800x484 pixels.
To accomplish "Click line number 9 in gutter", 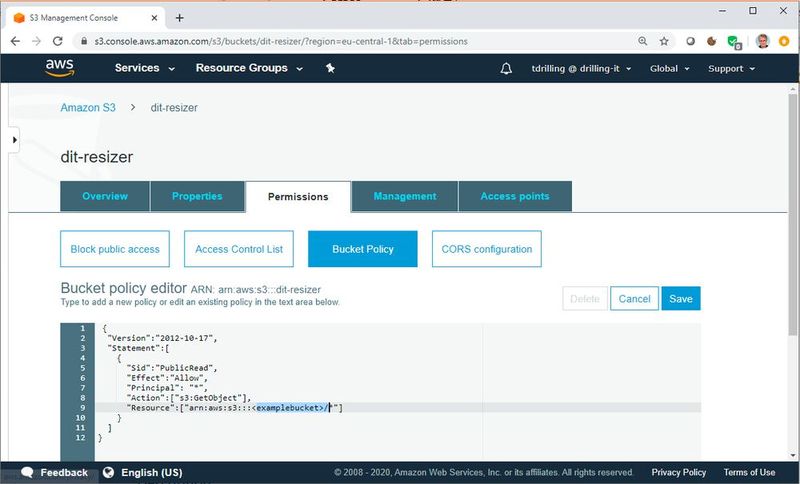I will pos(83,407).
